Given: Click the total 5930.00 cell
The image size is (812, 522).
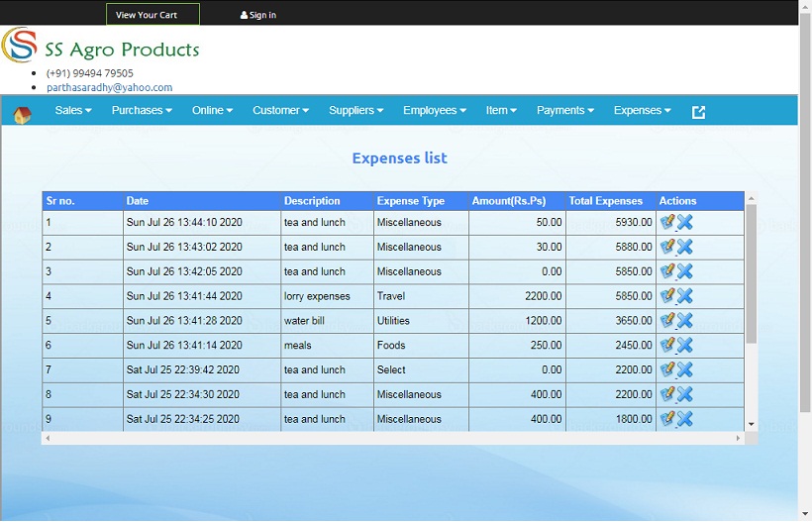Looking at the screenshot, I should 611,222.
